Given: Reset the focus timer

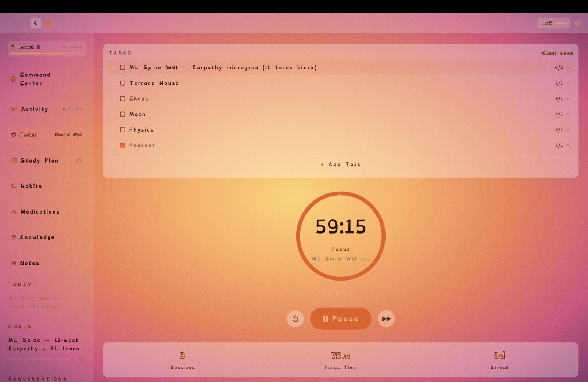Looking at the screenshot, I should [x=295, y=318].
